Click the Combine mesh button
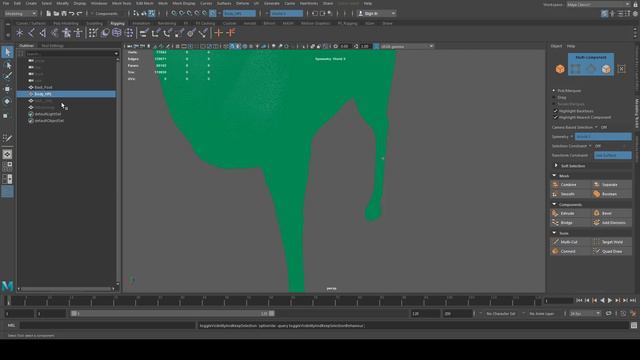The height and width of the screenshot is (360, 640). (570, 185)
